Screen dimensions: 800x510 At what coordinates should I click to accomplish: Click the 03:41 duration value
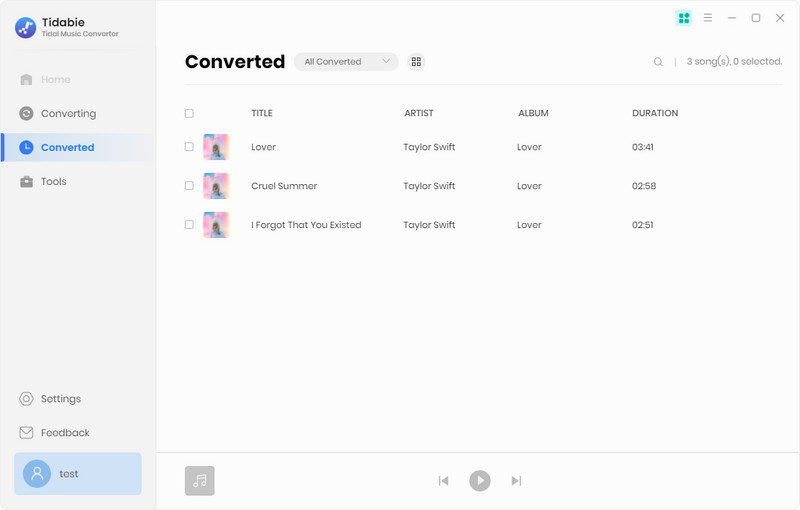coord(643,147)
